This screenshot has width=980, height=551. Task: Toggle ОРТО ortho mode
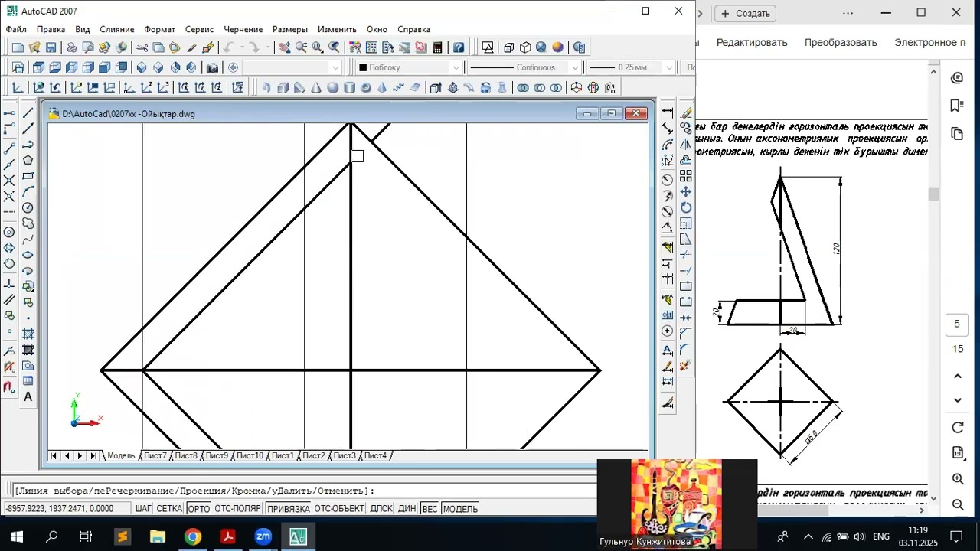[x=198, y=509]
